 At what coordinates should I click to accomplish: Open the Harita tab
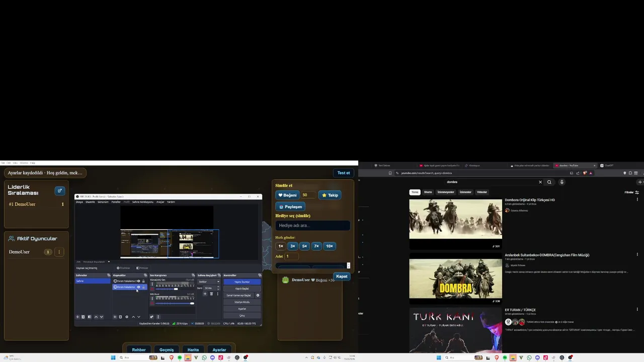193,350
